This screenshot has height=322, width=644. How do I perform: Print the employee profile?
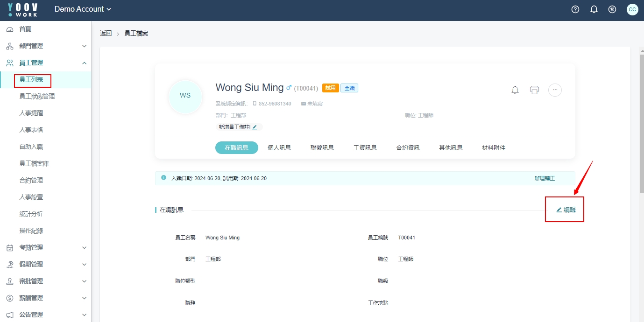pyautogui.click(x=535, y=90)
